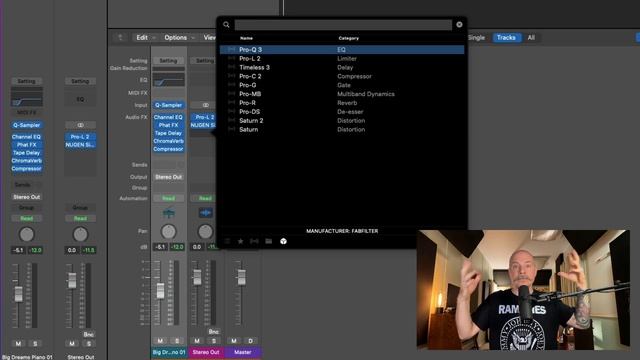Image resolution: width=640 pixels, height=360 pixels.
Task: Open Channel EQ plugin slot in the mixer
Action: pyautogui.click(x=168, y=117)
